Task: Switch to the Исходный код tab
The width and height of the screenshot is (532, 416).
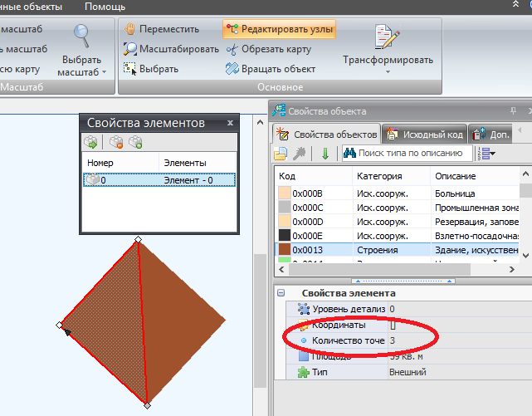Action: click(425, 134)
